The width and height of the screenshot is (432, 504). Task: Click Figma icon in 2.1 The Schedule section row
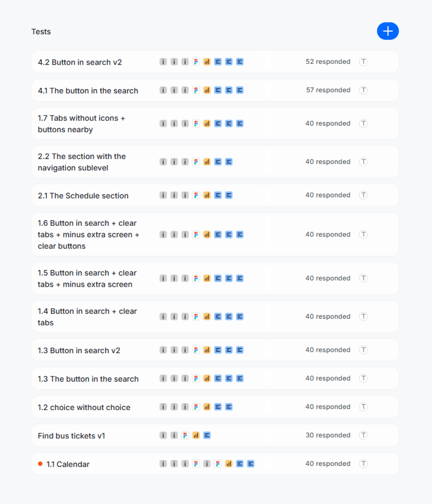point(196,195)
